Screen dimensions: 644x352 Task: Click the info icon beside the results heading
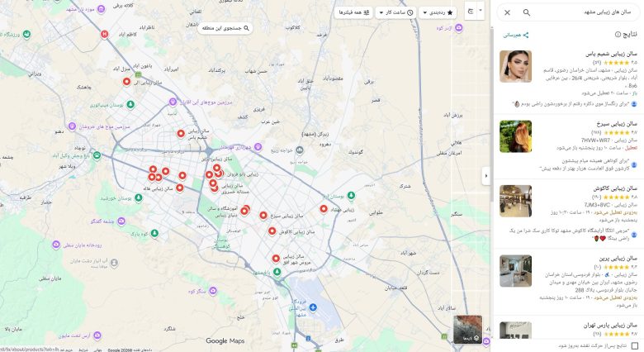tap(618, 35)
